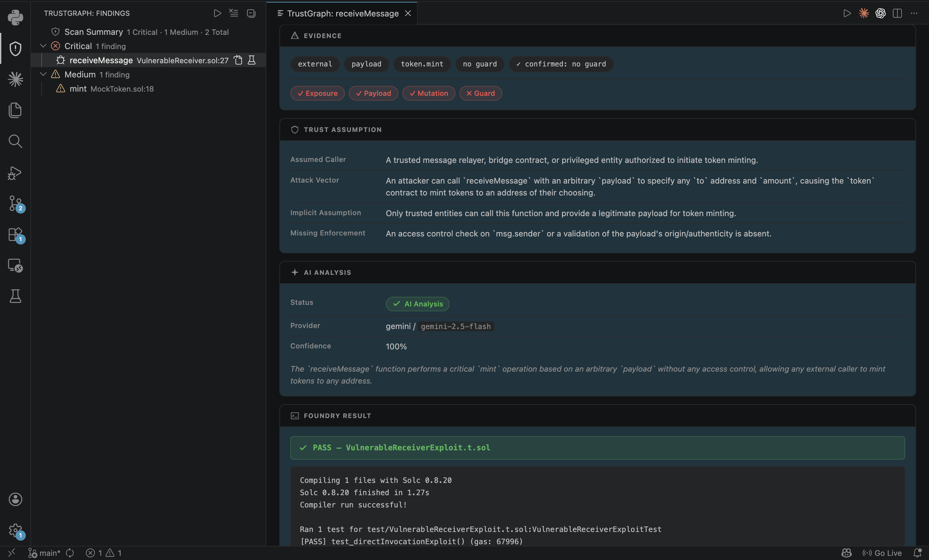
Task: Click the token.mint evidence chip
Action: coord(422,64)
